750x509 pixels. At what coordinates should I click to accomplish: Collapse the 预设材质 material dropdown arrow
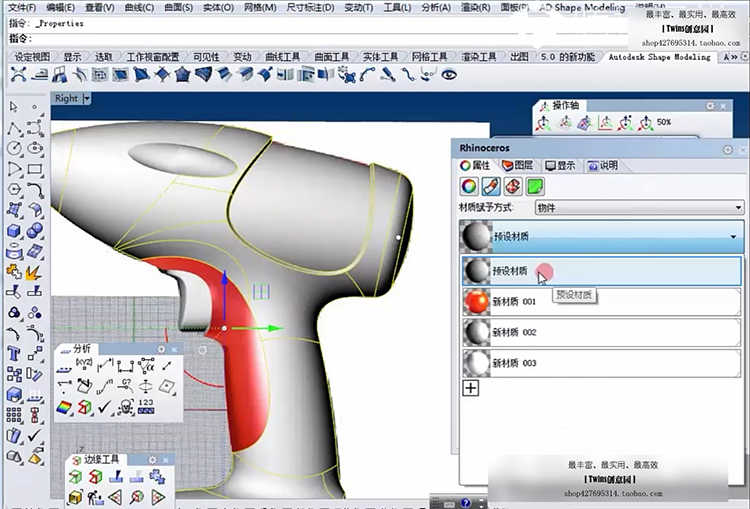tap(733, 237)
